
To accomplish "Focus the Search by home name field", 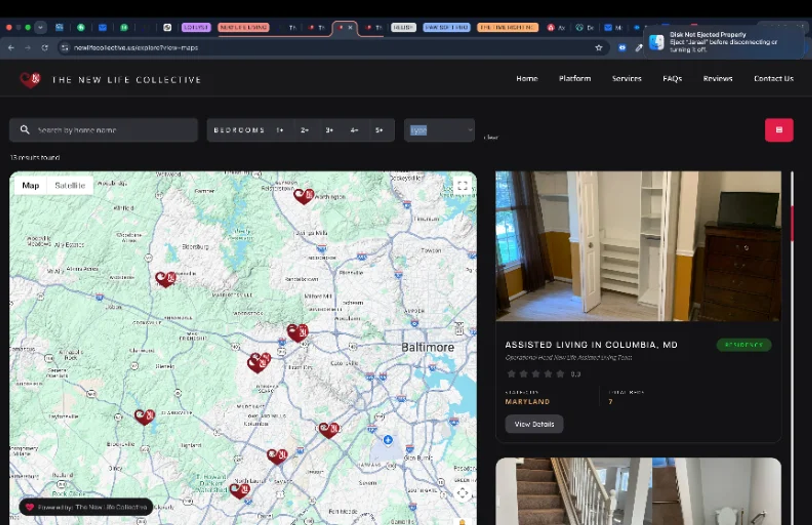I will click(104, 130).
